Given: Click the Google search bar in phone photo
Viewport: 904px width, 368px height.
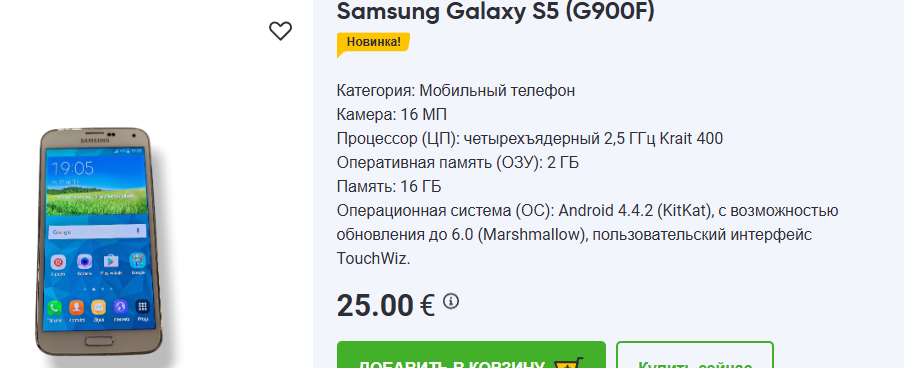Looking at the screenshot, I should click(x=96, y=232).
